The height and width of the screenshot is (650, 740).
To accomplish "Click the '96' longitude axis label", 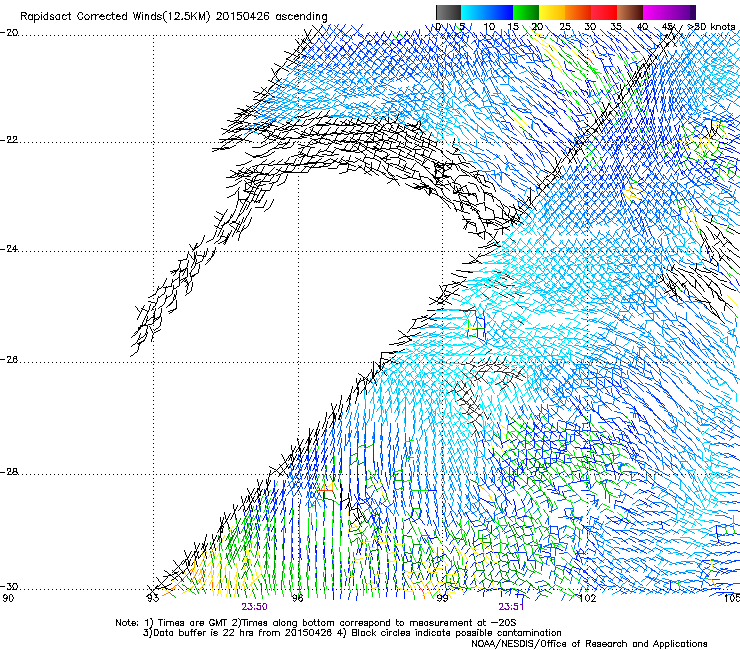I will pos(297,598).
